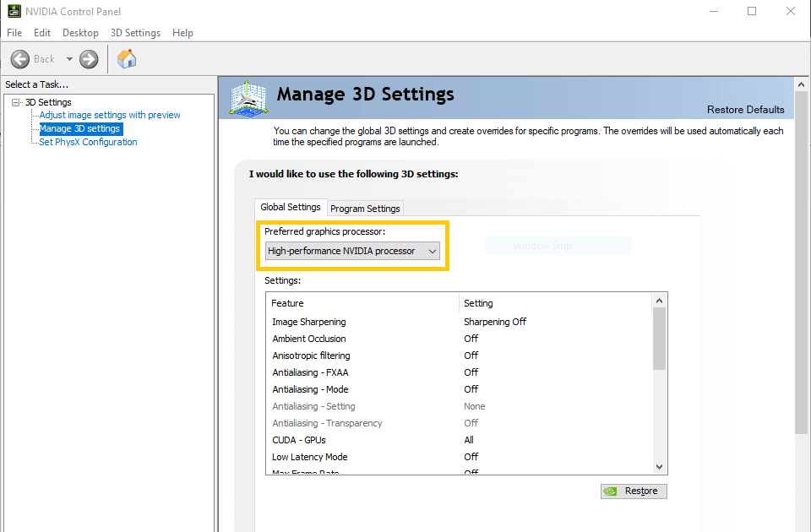Image resolution: width=811 pixels, height=532 pixels.
Task: Open the Help menu
Action: [182, 33]
